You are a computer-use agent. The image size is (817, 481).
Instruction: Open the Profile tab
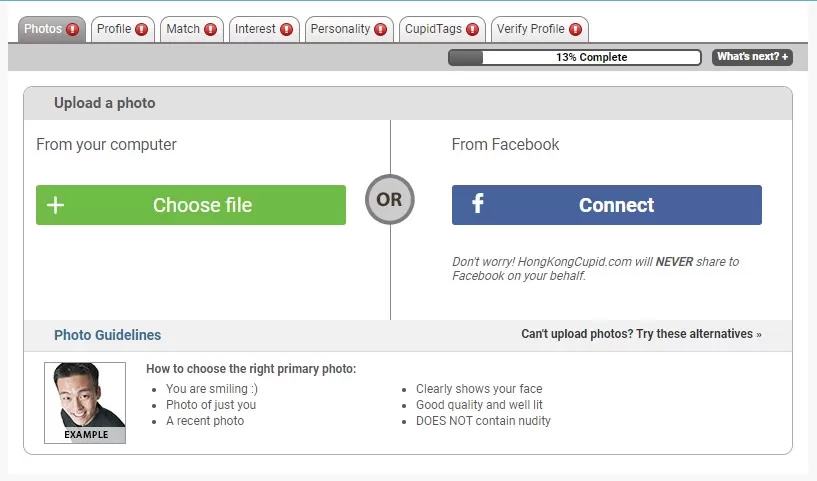(x=114, y=30)
